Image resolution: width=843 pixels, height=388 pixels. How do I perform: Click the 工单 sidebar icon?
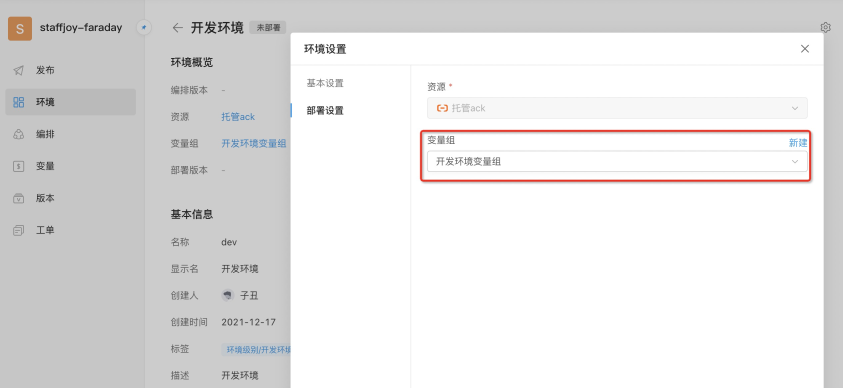pyautogui.click(x=19, y=230)
